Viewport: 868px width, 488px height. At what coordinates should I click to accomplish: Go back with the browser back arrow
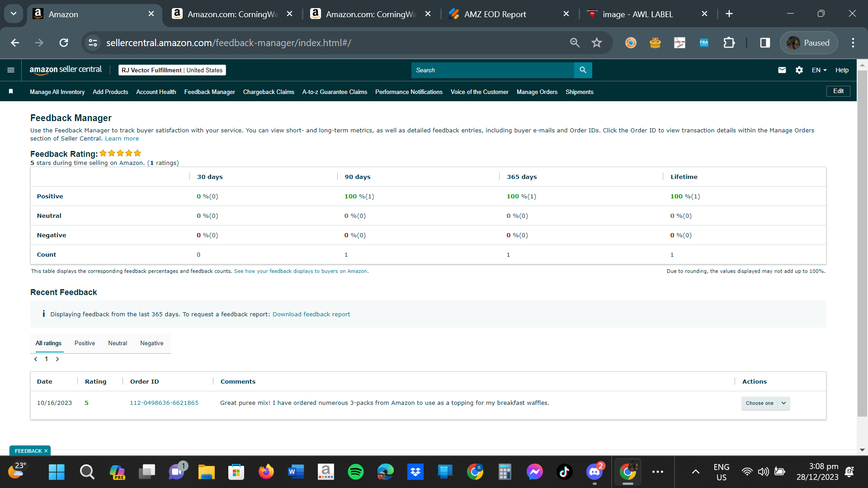coord(15,42)
